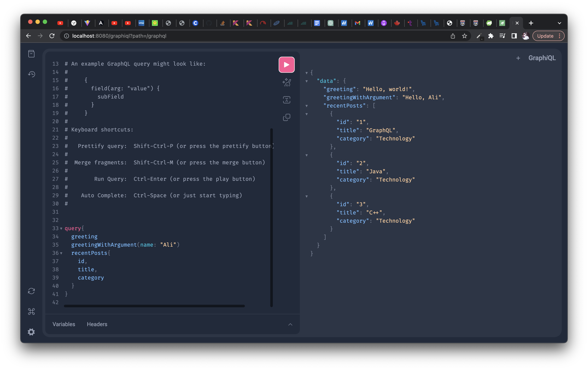Re-fetch the GraphQL schema
This screenshot has width=588, height=370.
(x=31, y=291)
